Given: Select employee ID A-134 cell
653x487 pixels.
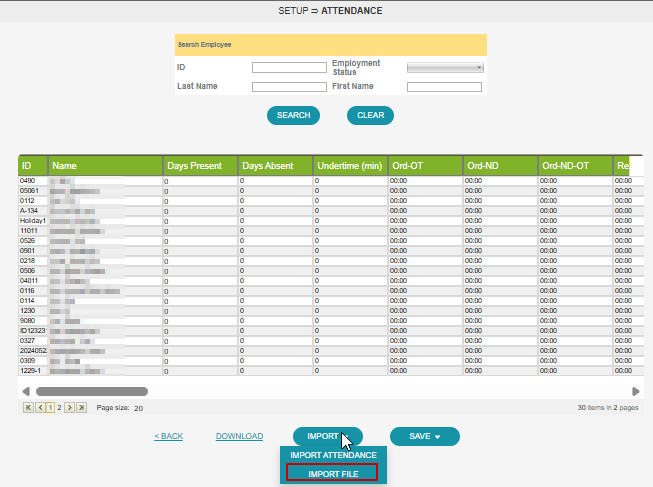Looking at the screenshot, I should tap(33, 211).
